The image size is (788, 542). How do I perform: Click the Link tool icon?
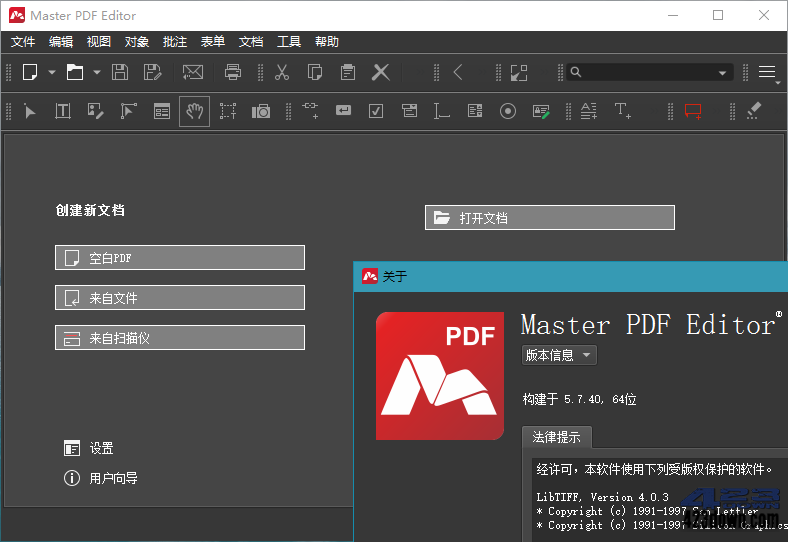coord(310,110)
